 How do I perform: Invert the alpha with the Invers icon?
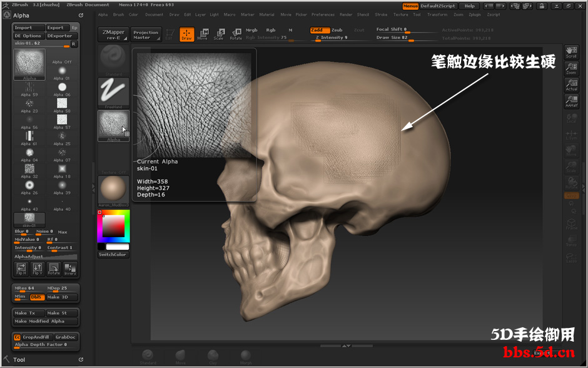70,269
